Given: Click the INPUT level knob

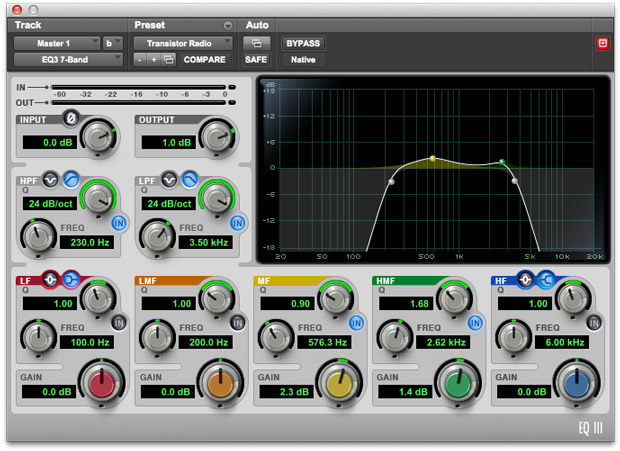Looking at the screenshot, I should point(99,137).
